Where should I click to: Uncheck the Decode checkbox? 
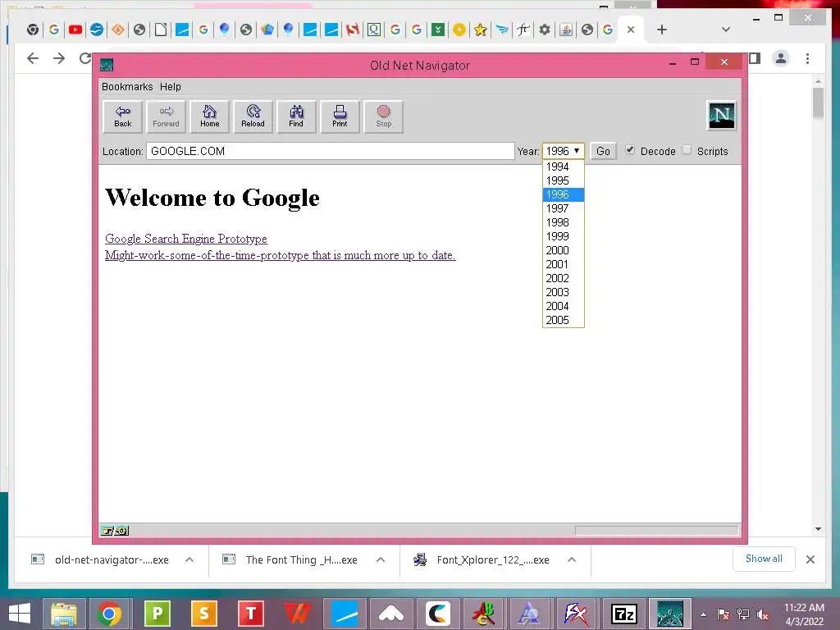[x=630, y=150]
